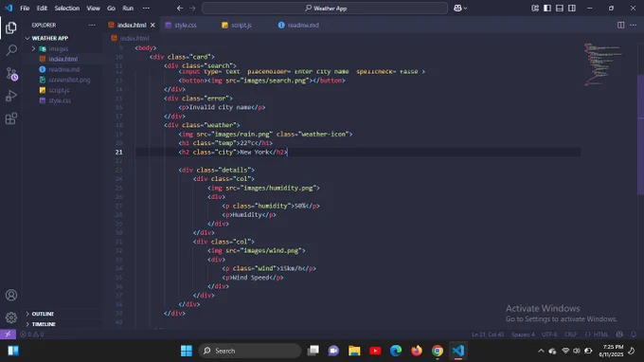Go forward with the navigation right arrow
Screen dimensions: 644x362
pyautogui.click(x=192, y=8)
